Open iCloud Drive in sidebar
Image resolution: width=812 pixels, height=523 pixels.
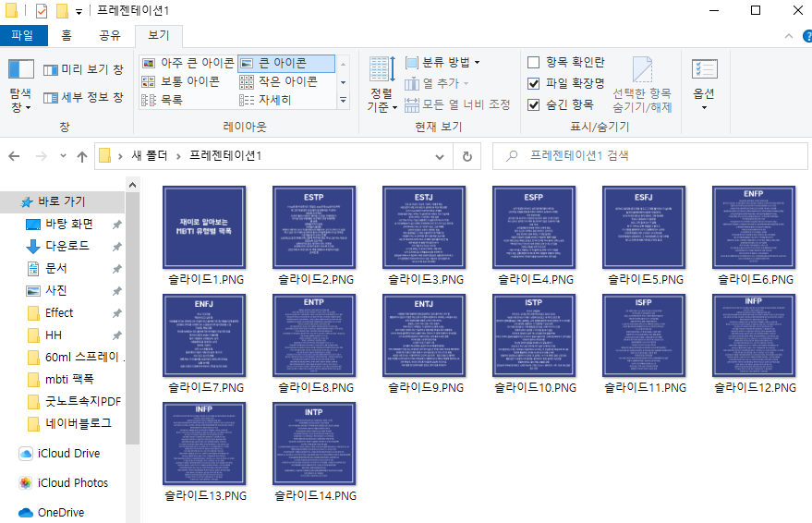click(68, 454)
